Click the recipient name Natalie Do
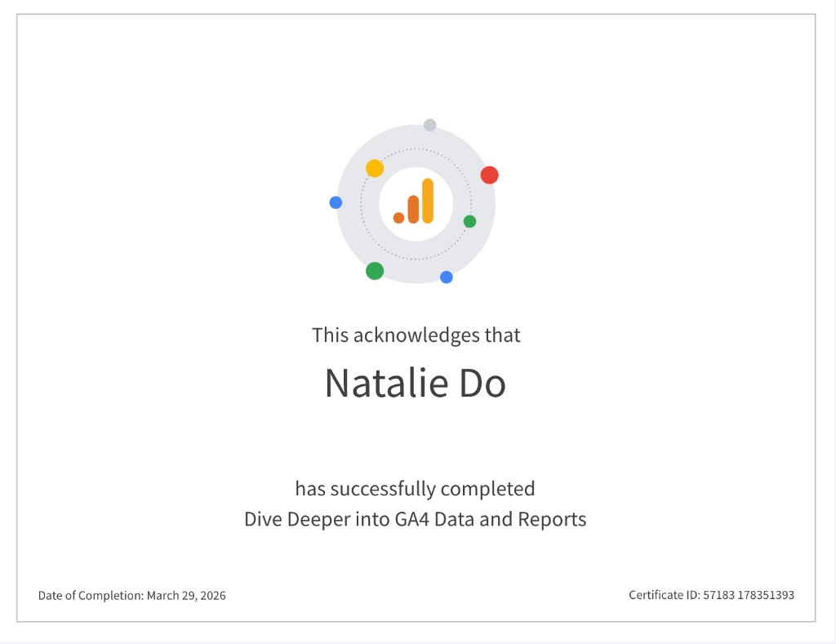The width and height of the screenshot is (836, 644). point(416,383)
